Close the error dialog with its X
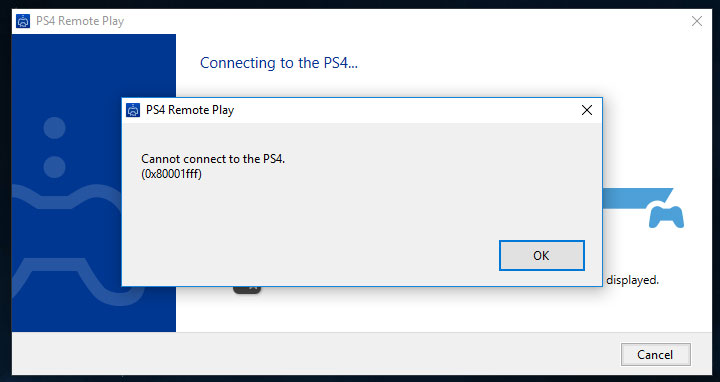This screenshot has height=382, width=720. (x=586, y=110)
